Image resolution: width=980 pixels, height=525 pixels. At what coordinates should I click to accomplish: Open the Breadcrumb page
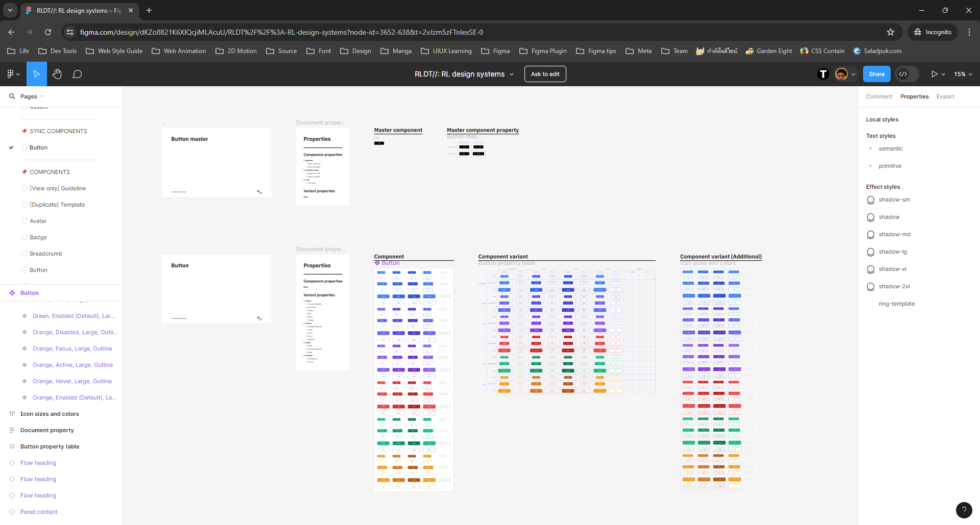(46, 254)
